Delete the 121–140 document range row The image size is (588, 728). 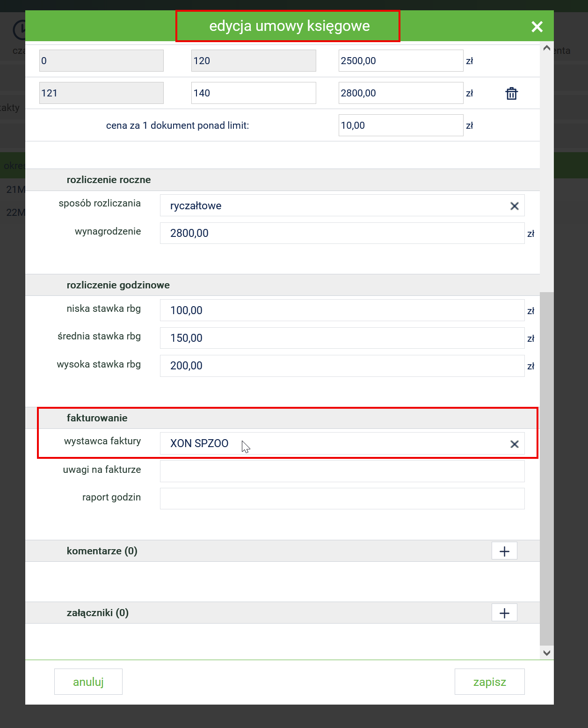click(512, 93)
